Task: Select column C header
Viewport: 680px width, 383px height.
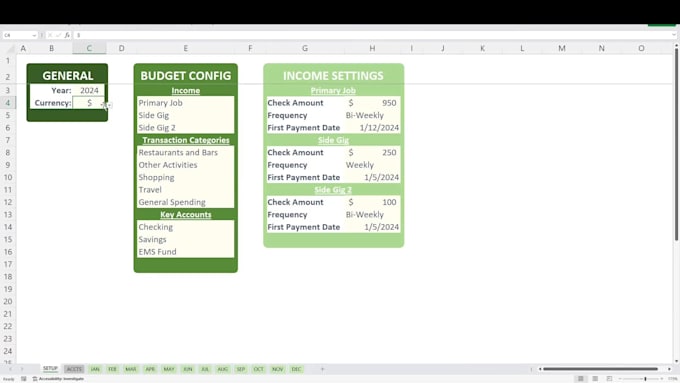Action: 89,48
